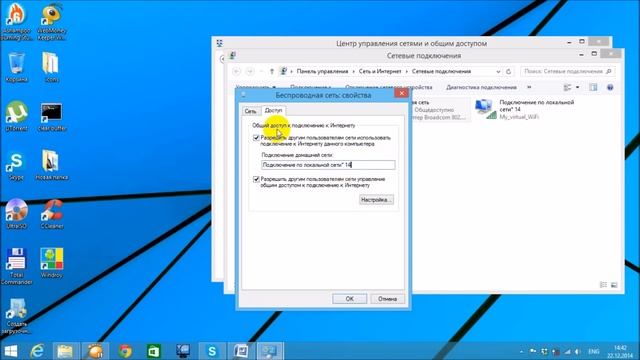This screenshot has width=640, height=360.
Task: Select the Доступ tab
Action: coord(273,110)
